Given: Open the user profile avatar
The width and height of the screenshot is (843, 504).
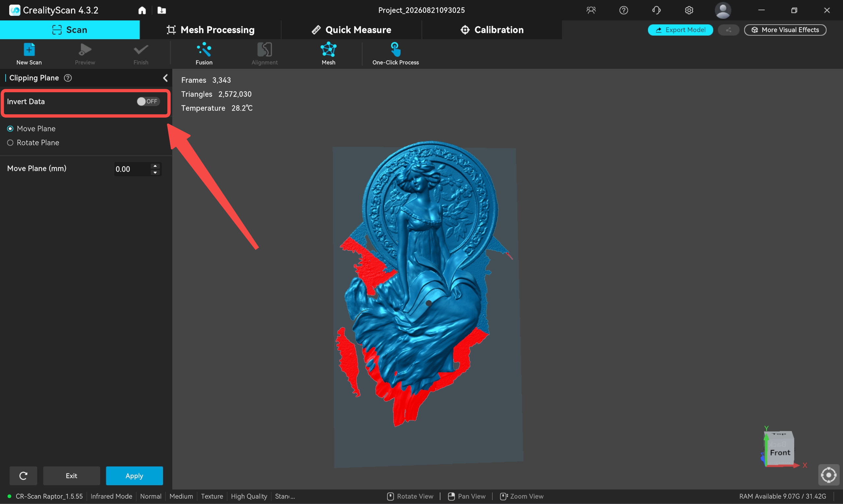Looking at the screenshot, I should (723, 10).
